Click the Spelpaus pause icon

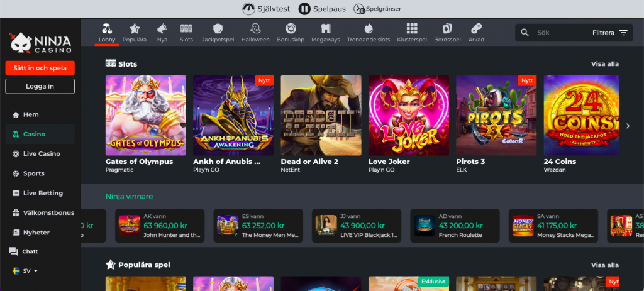pyautogui.click(x=304, y=9)
